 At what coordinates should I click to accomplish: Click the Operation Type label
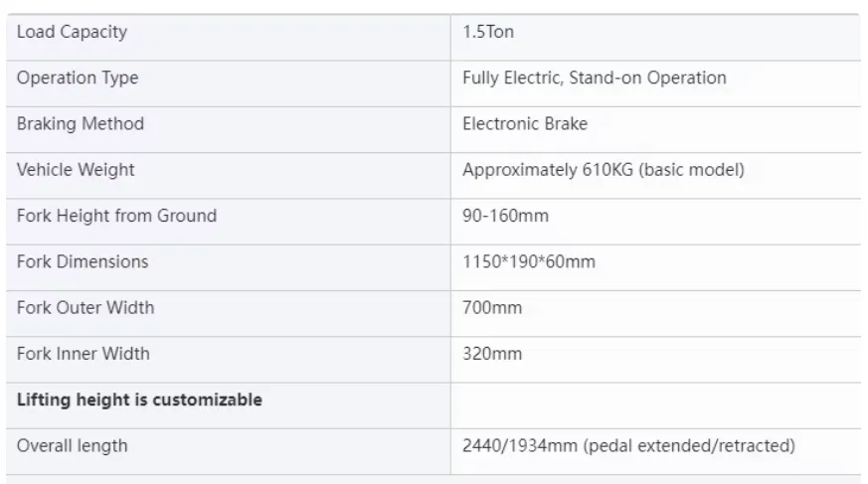pos(78,78)
